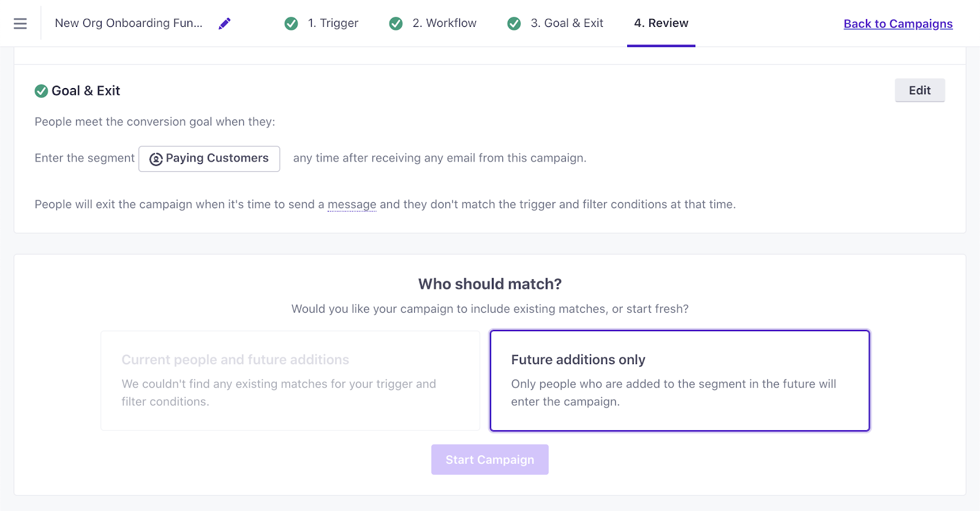Click the Goal & Exit step checkmark
This screenshot has height=511, width=980.
pos(514,23)
